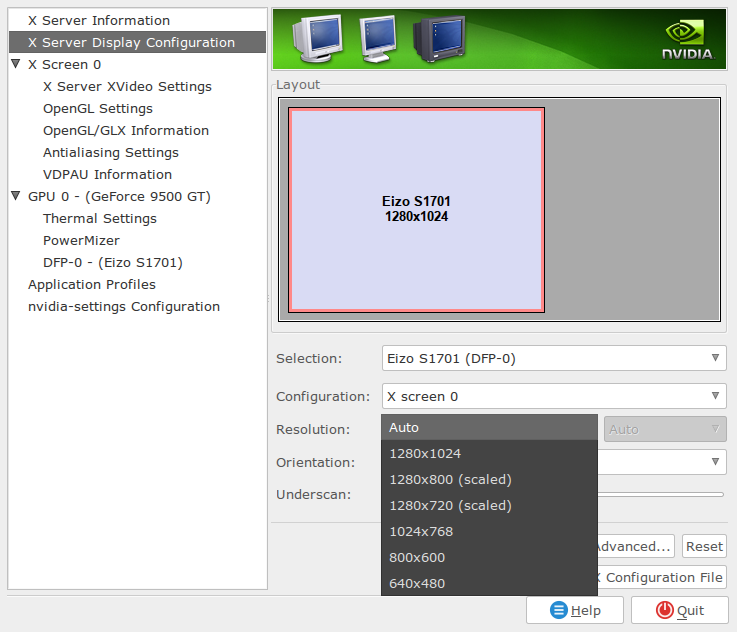Image resolution: width=737 pixels, height=632 pixels.
Task: Open X Server XVideo Settings
Action: tap(127, 86)
